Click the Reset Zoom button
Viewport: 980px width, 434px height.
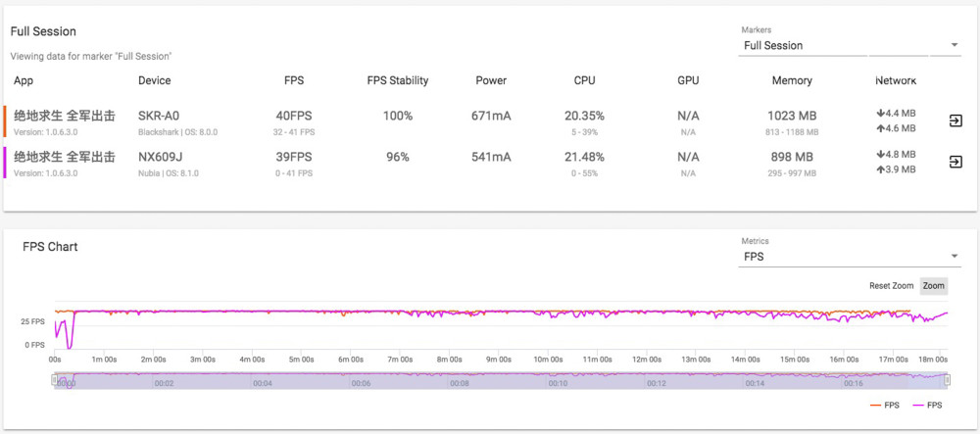click(891, 286)
